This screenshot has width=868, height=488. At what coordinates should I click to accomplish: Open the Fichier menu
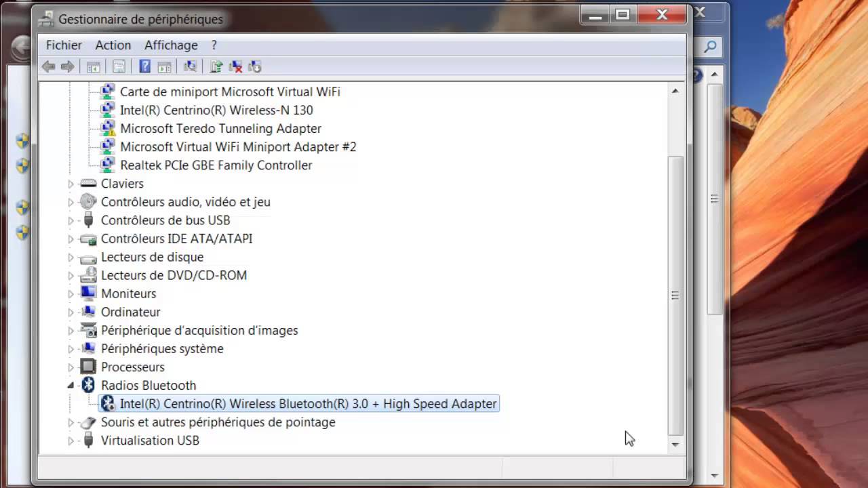click(64, 45)
